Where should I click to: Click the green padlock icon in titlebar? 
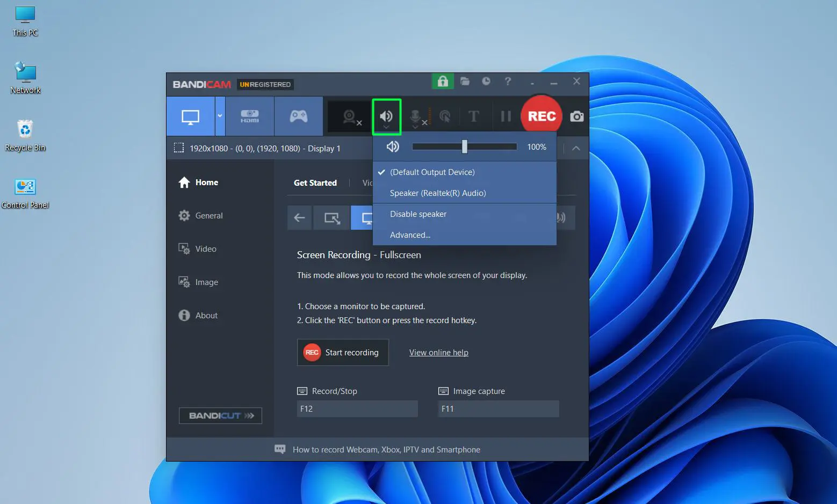[442, 81]
